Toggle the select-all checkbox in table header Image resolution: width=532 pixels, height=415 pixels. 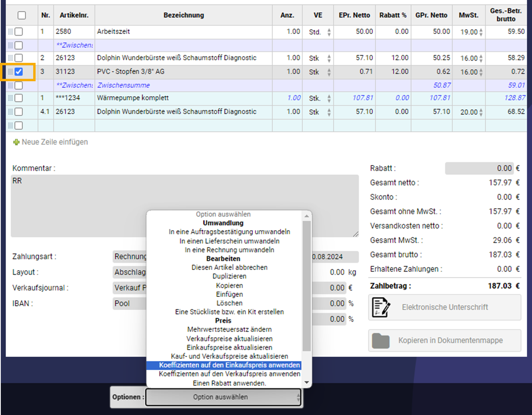[22, 15]
